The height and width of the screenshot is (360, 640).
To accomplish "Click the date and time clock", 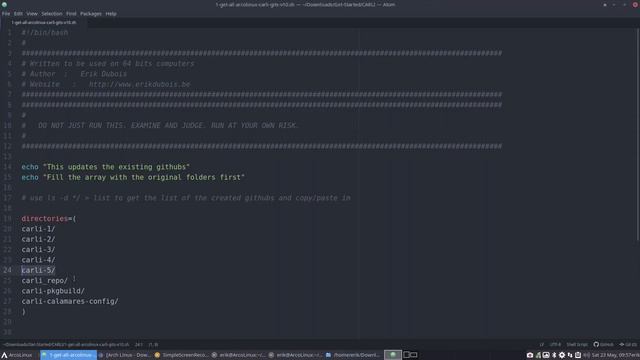I will tap(616, 356).
